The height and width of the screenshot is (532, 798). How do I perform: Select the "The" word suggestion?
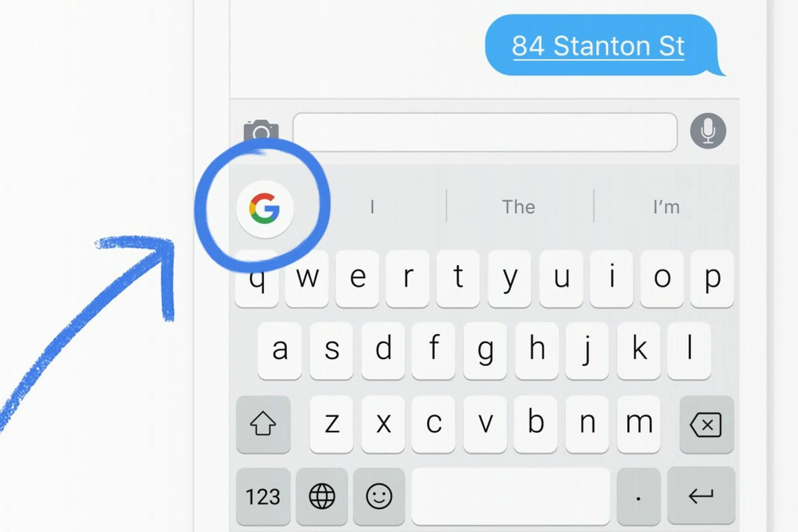click(x=519, y=207)
